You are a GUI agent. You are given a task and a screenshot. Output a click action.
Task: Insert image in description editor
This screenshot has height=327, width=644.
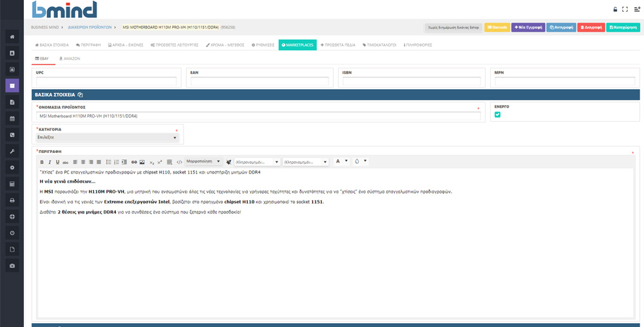142,162
